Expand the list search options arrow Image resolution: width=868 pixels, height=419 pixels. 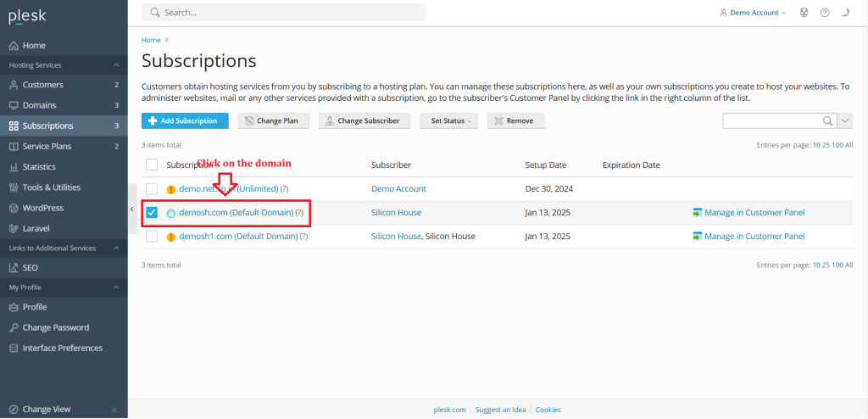pyautogui.click(x=845, y=120)
